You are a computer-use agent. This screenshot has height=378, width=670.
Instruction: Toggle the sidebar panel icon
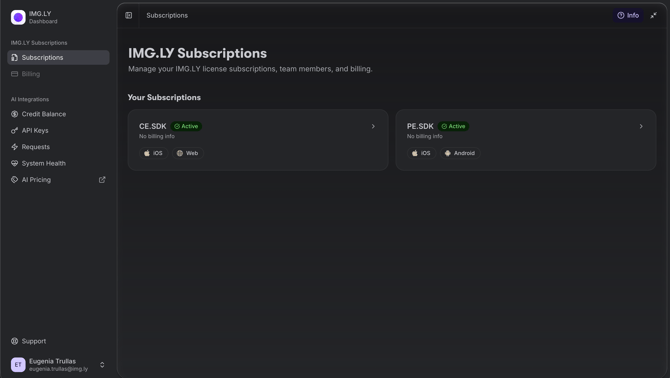click(x=129, y=15)
